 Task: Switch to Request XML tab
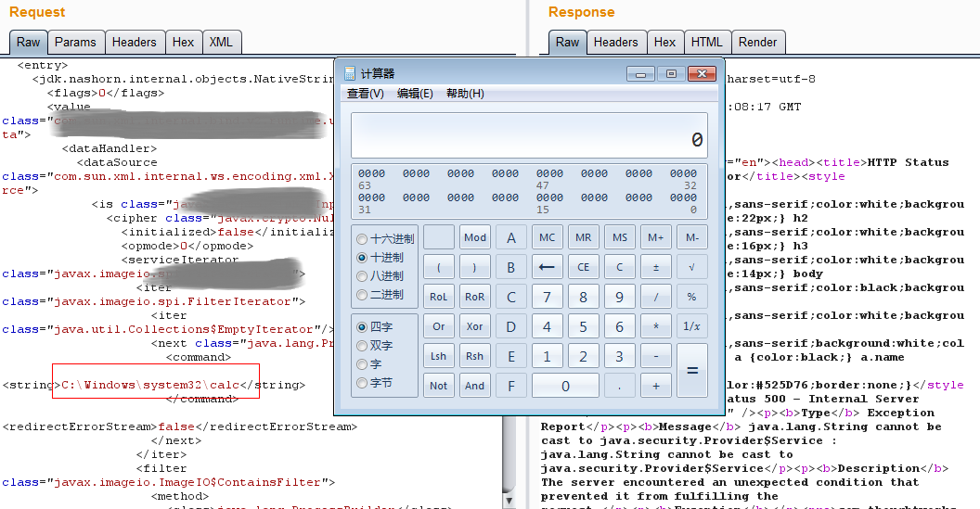[221, 42]
